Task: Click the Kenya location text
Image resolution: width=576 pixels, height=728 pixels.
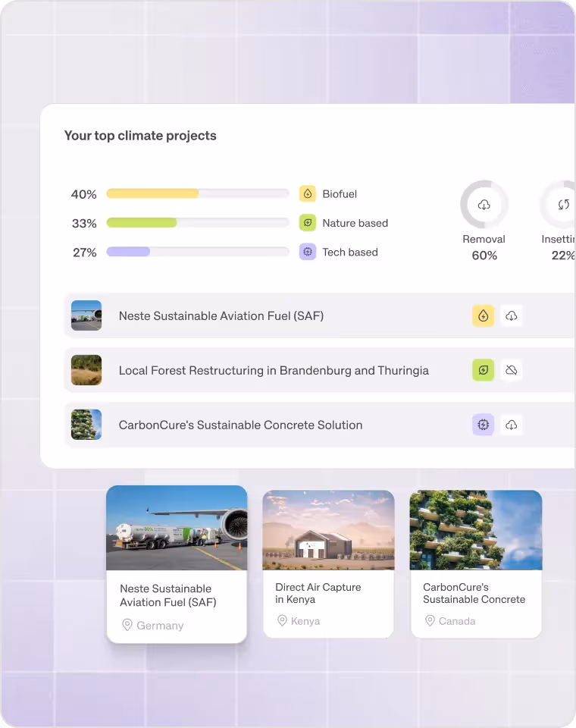Action: coord(305,621)
